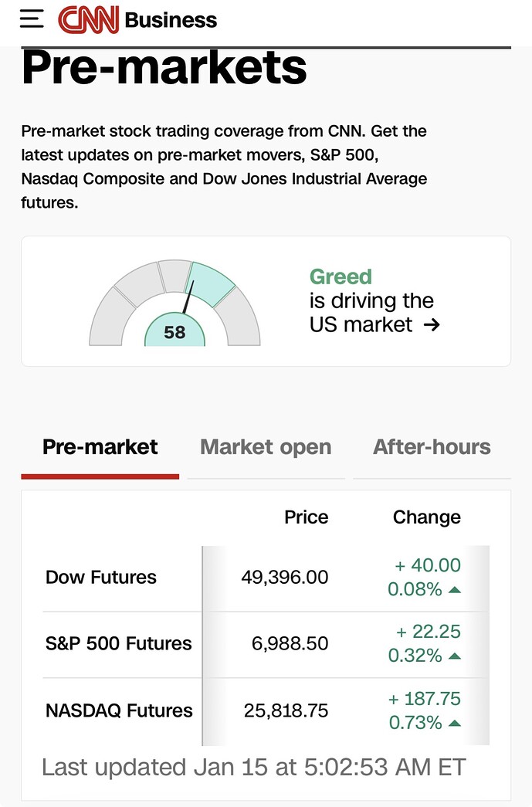Select the S&P 500 Futures row

click(119, 644)
